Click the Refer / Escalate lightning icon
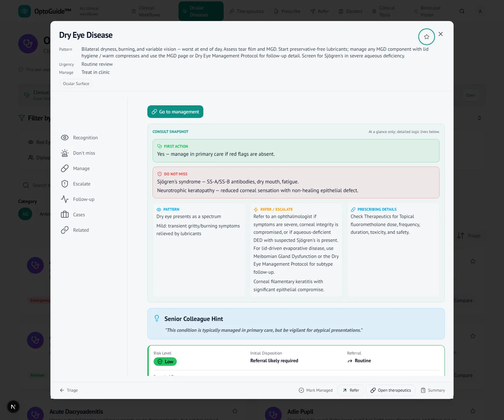 (x=256, y=209)
